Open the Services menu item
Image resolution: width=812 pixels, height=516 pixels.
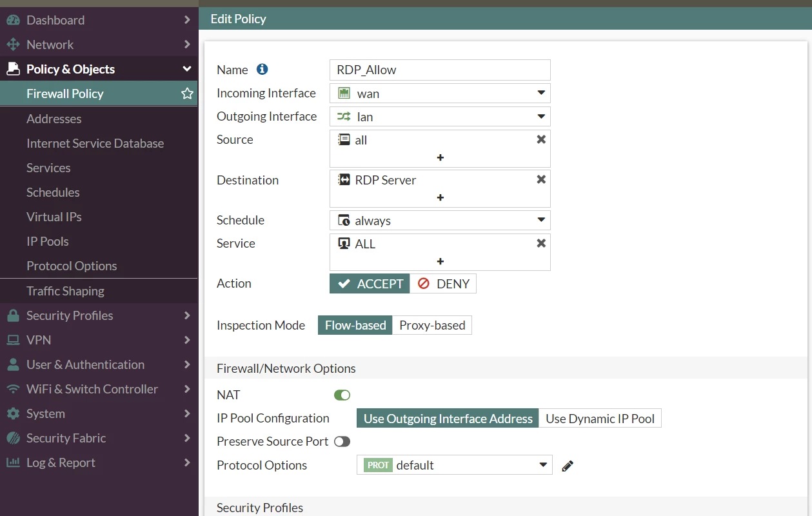[99, 168]
